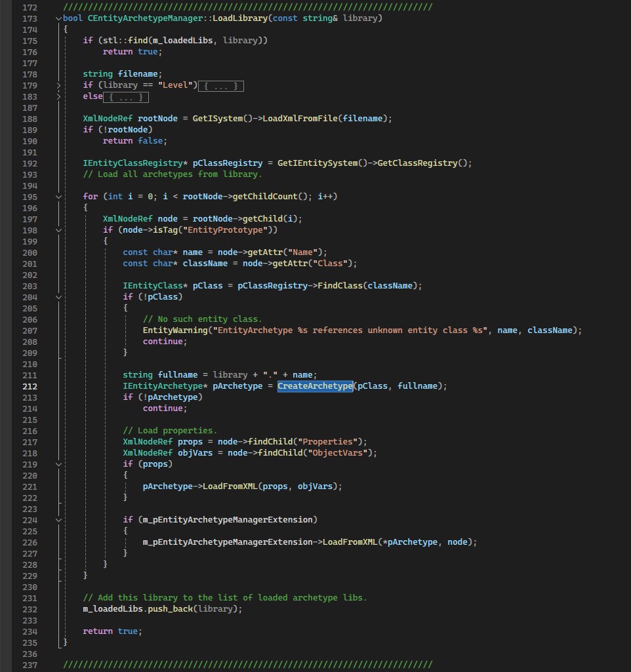Expand the folded else block on line 183
This screenshot has width=631, height=672.
[58, 96]
